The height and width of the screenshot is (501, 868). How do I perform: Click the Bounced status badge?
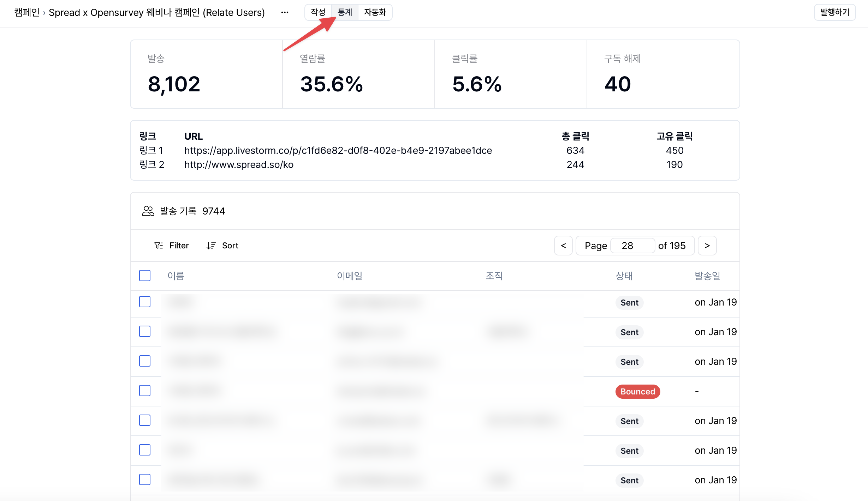(x=637, y=391)
